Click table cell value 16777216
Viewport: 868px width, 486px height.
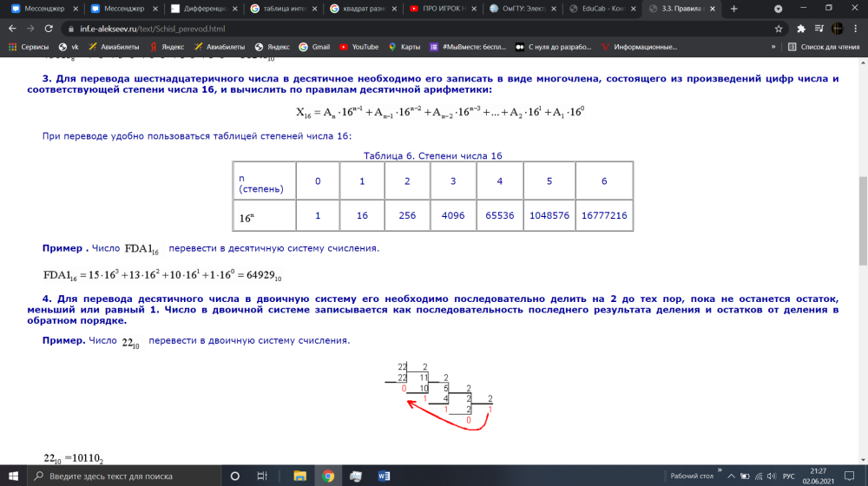click(604, 215)
